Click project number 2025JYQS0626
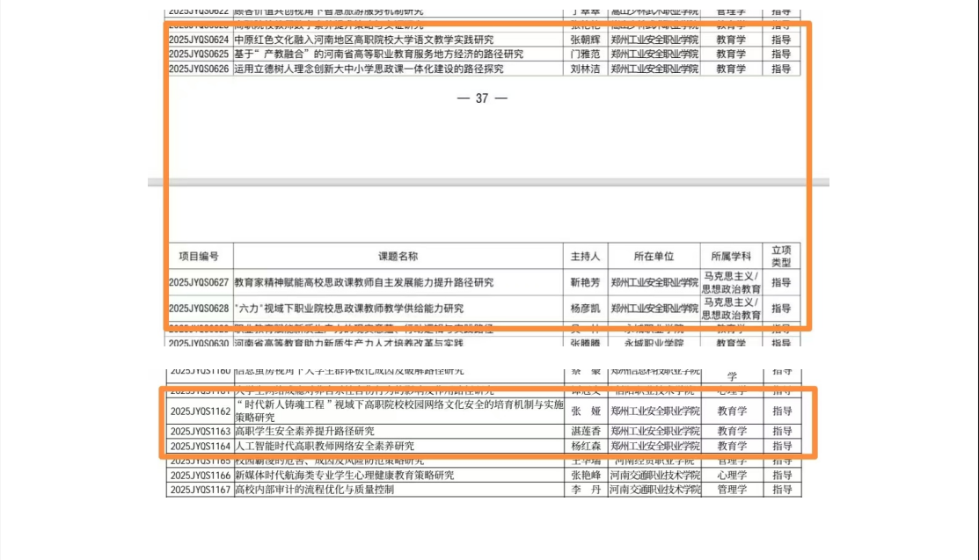Image resolution: width=979 pixels, height=560 pixels. tap(199, 69)
